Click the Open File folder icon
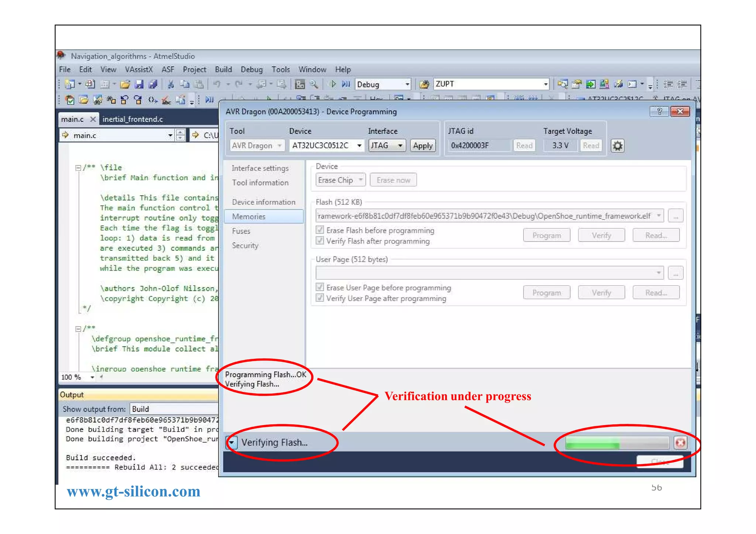The height and width of the screenshot is (534, 756). (x=125, y=85)
